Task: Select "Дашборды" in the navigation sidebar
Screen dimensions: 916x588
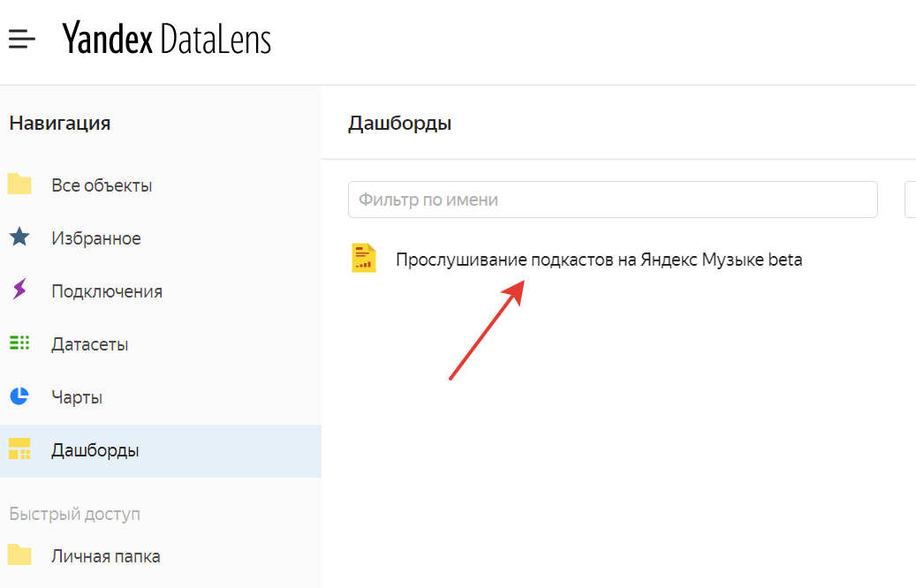Action: (x=161, y=451)
